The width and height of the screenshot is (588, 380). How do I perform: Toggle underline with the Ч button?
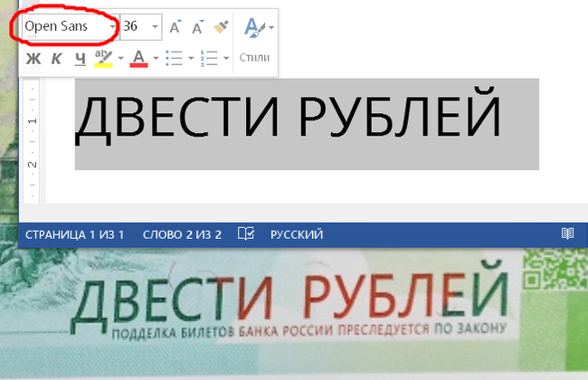[x=81, y=59]
